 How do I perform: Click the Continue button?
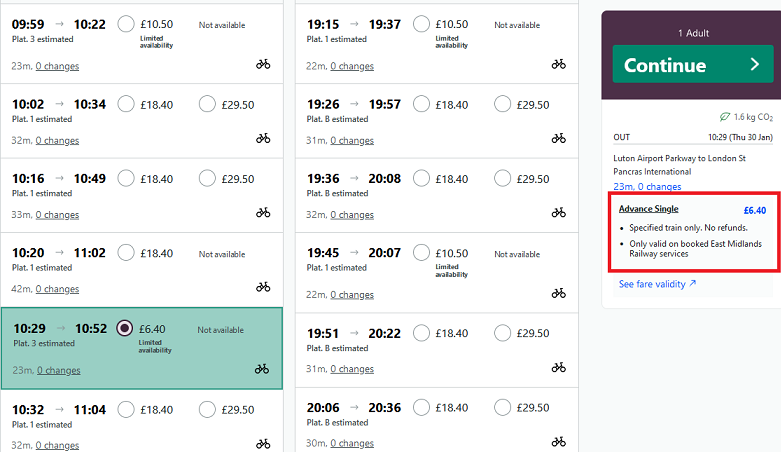[x=693, y=64]
